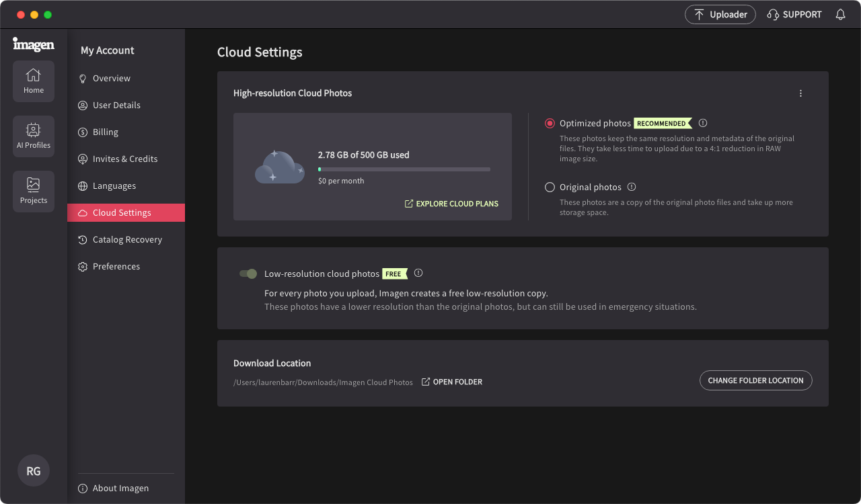Click info icon beside Low-resolution cloud photos
Image resolution: width=861 pixels, height=504 pixels.
pos(418,273)
